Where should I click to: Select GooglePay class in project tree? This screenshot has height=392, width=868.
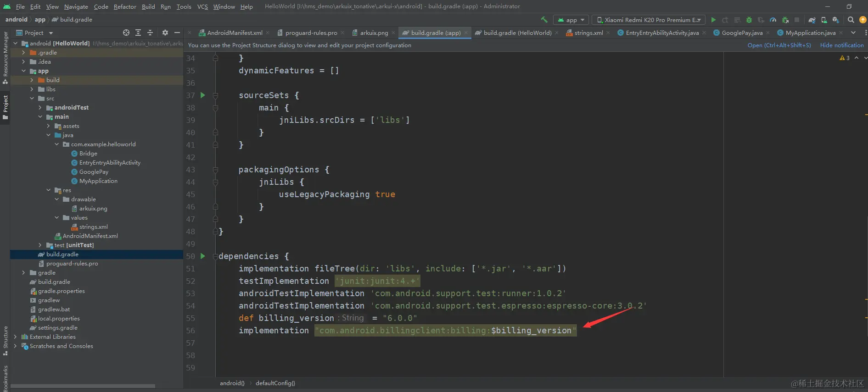94,172
